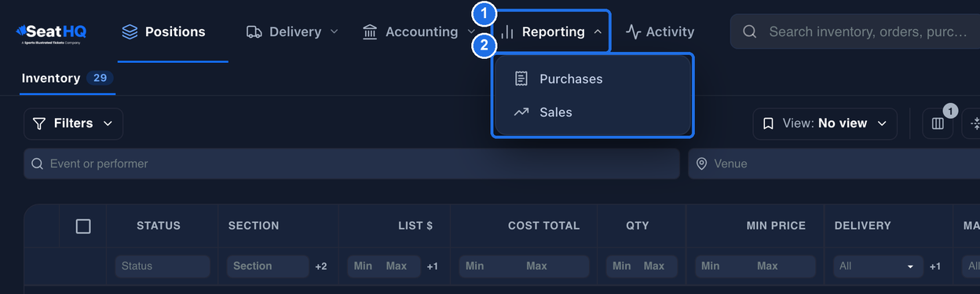This screenshot has height=294, width=980.
Task: Click the magnifier icon in Event field
Action: click(37, 164)
